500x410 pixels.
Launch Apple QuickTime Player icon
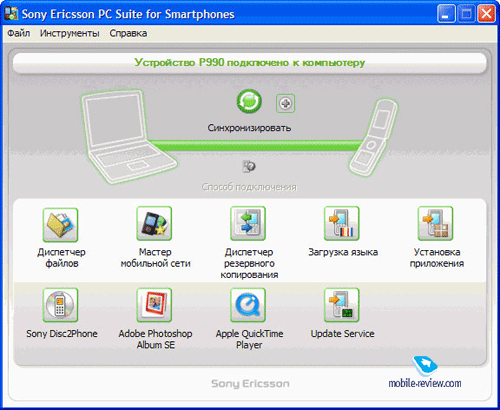[248, 305]
